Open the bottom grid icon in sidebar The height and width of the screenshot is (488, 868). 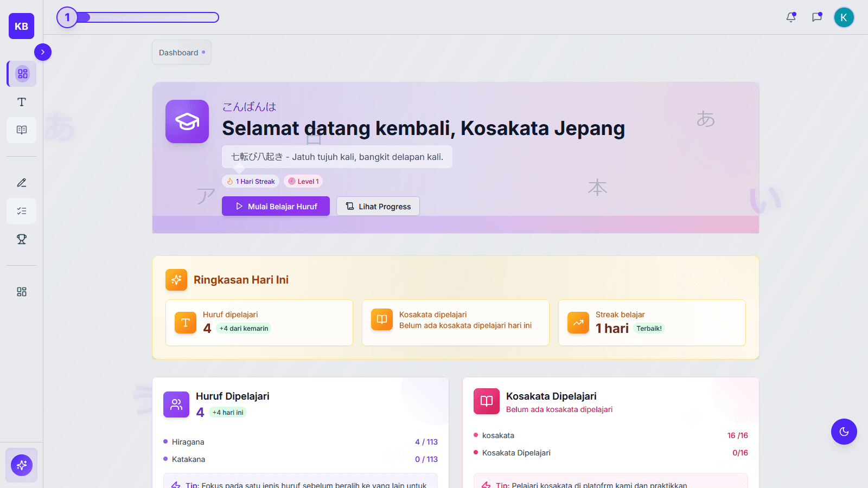pos(21,291)
